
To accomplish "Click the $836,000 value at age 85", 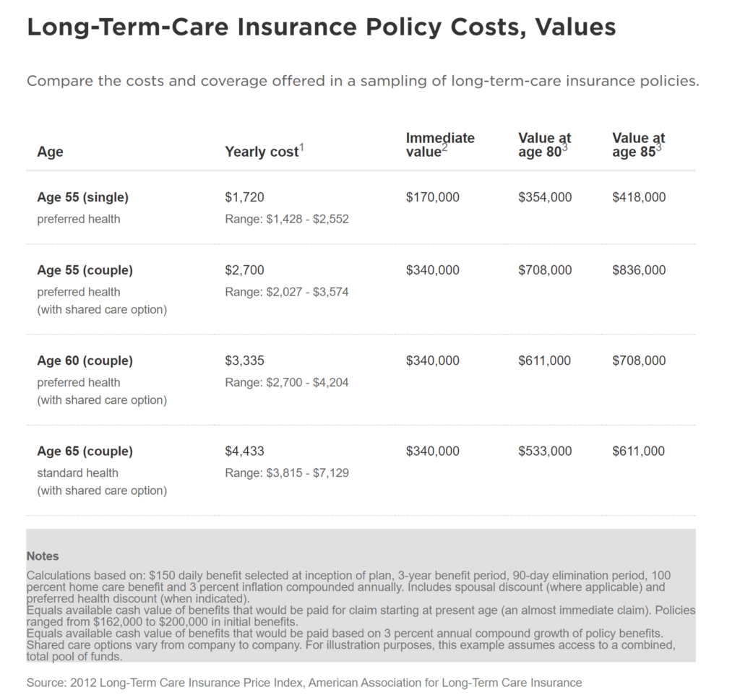I will (x=639, y=270).
